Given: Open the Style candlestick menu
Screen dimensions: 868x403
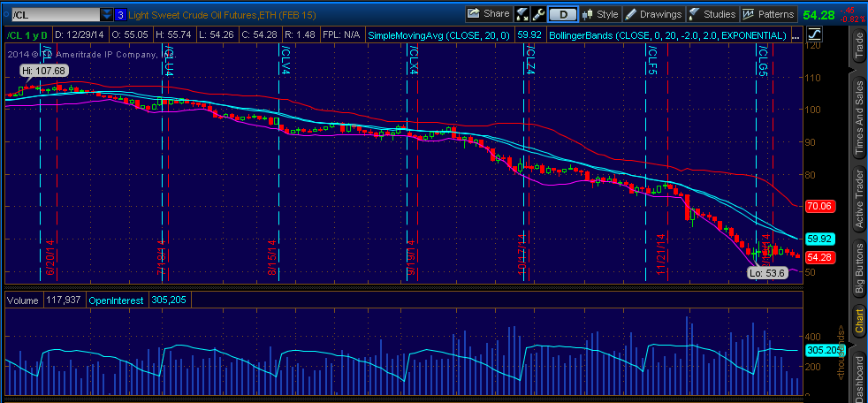Looking at the screenshot, I should click(x=598, y=14).
